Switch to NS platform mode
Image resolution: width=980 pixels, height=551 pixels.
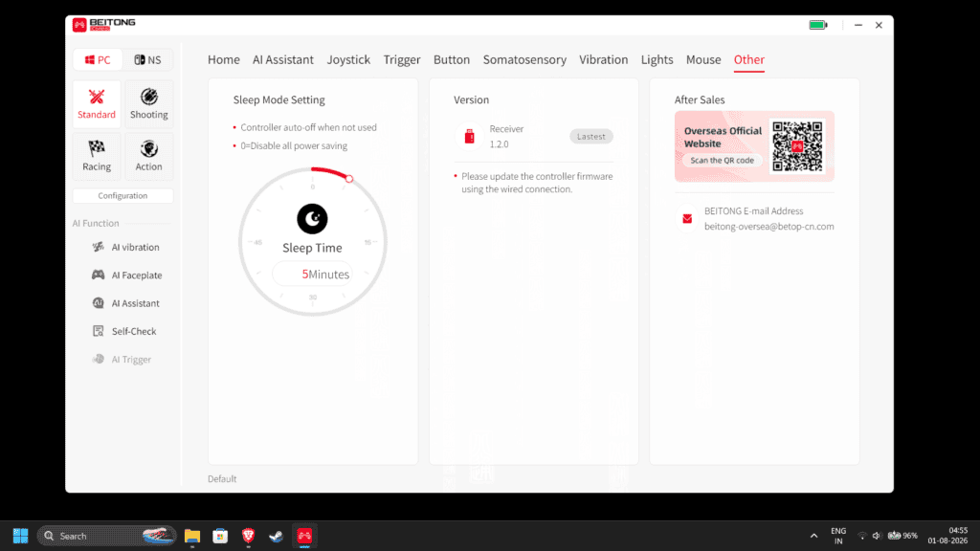(x=148, y=60)
